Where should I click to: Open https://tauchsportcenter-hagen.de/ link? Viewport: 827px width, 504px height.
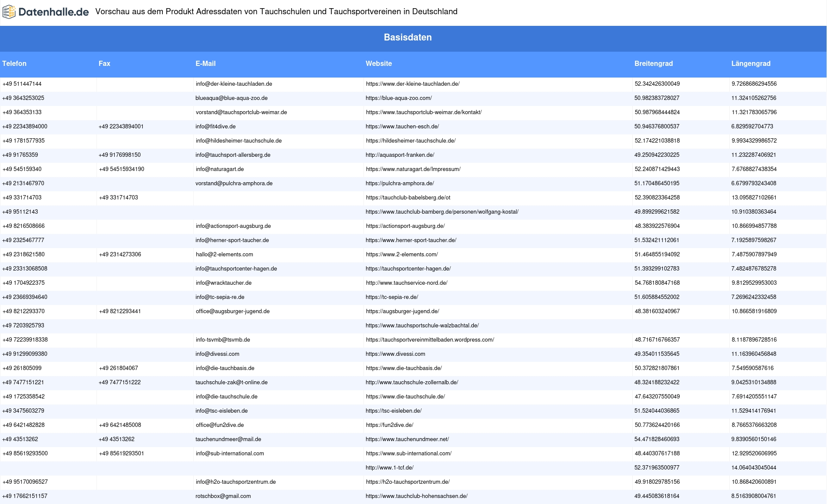(408, 269)
